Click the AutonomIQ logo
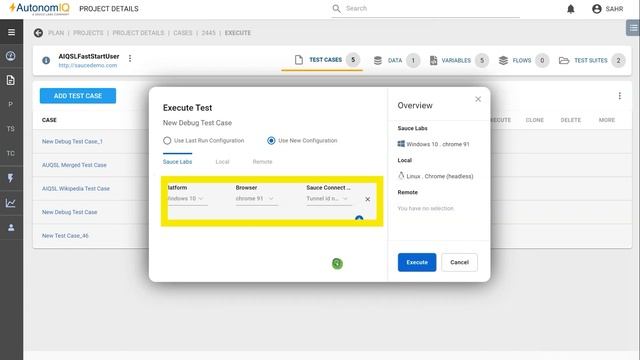 [x=39, y=9]
